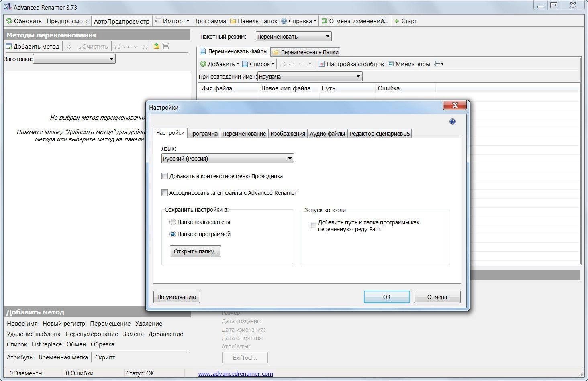Screen dimensions: 588x381
Task: Click the По умолчанию button
Action: [177, 297]
